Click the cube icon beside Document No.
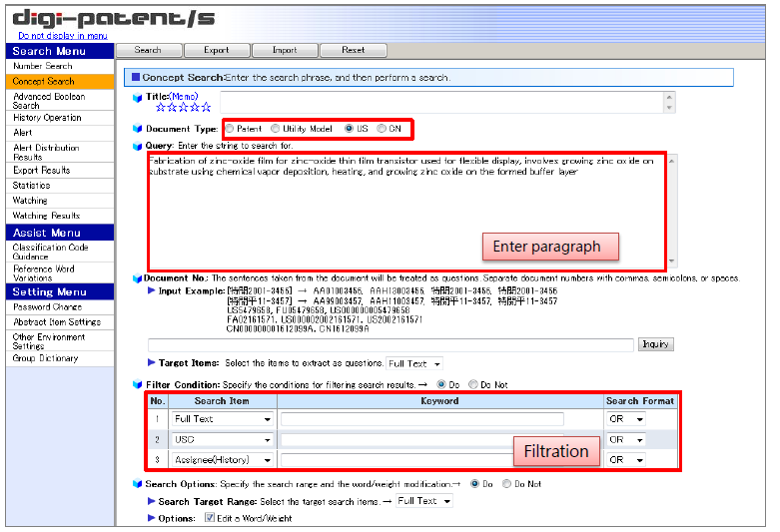This screenshot has width=780, height=532. click(137, 278)
